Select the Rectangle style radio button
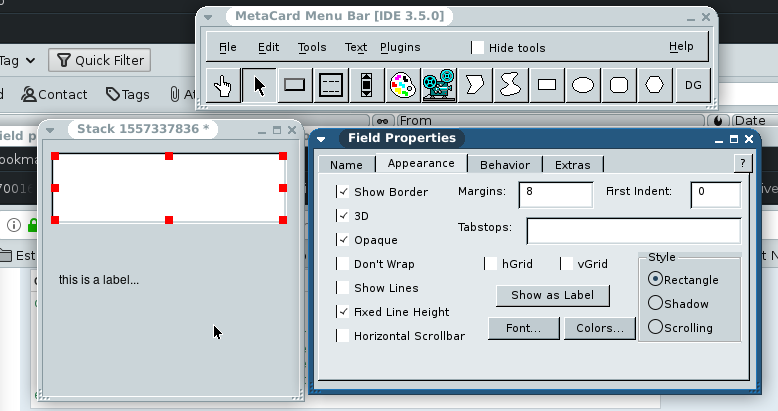This screenshot has height=411, width=778. 655,279
